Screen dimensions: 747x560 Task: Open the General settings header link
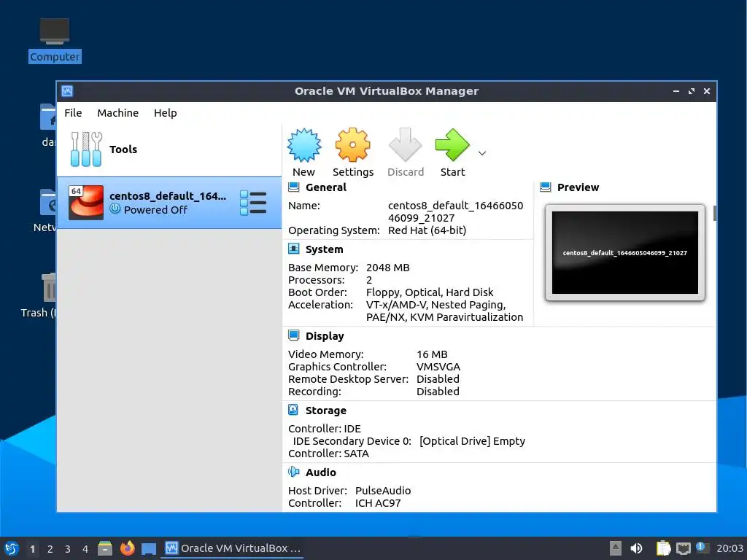tap(326, 187)
